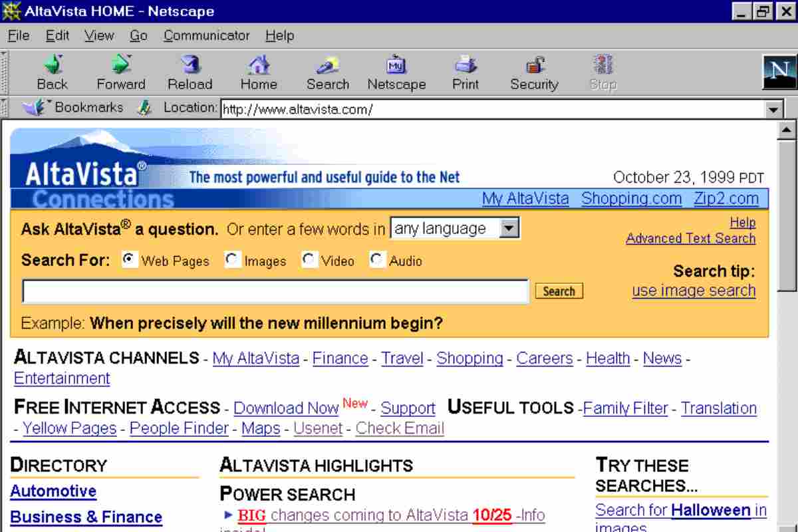Image resolution: width=798 pixels, height=532 pixels.
Task: Click the Location URL field
Action: point(492,109)
